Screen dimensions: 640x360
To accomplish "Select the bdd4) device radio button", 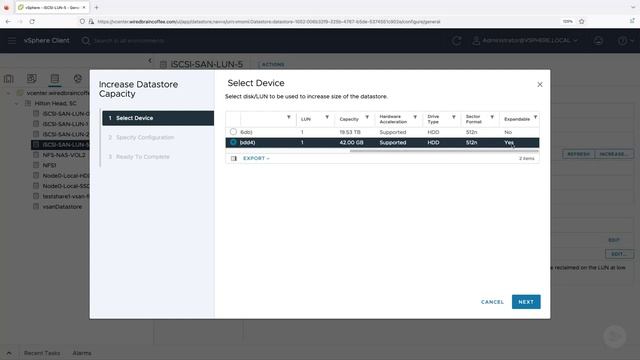I will [x=233, y=142].
